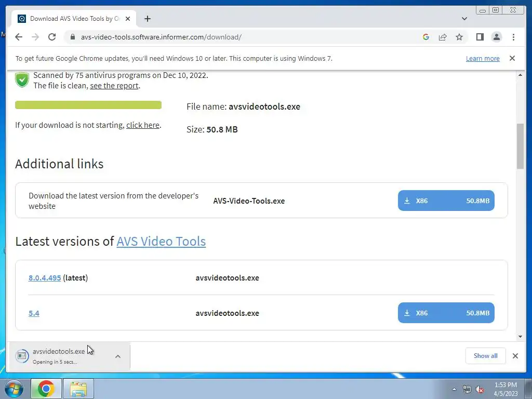Screen dimensions: 532x399
Task: Select the Download AVS Video Tools tab
Action: pos(74,19)
